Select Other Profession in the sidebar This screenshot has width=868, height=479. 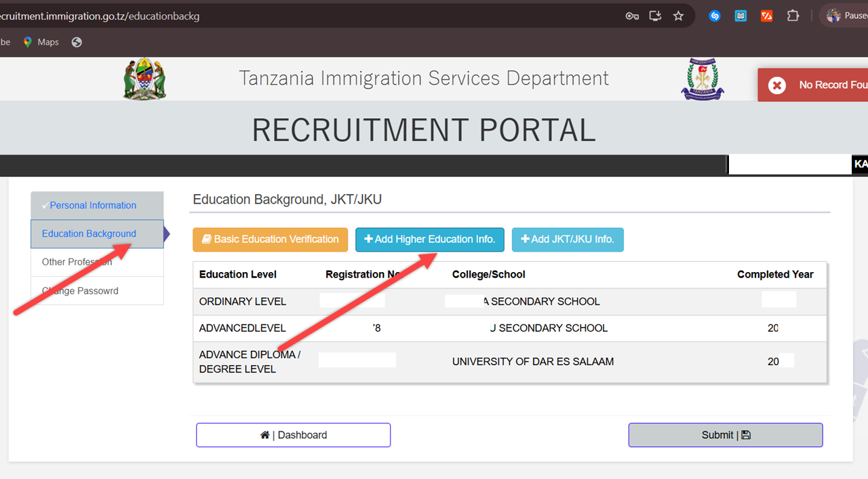(x=77, y=262)
